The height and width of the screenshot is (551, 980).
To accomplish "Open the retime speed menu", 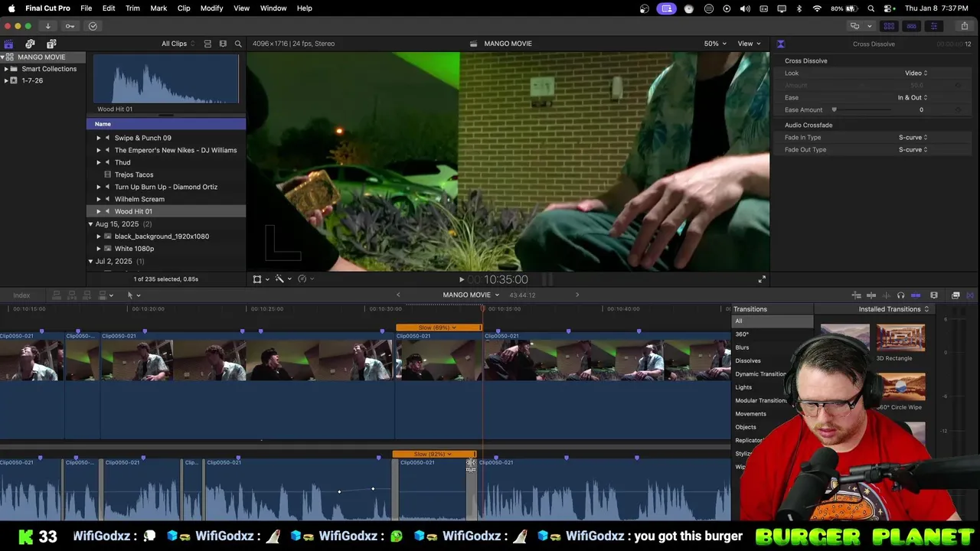I will (305, 279).
